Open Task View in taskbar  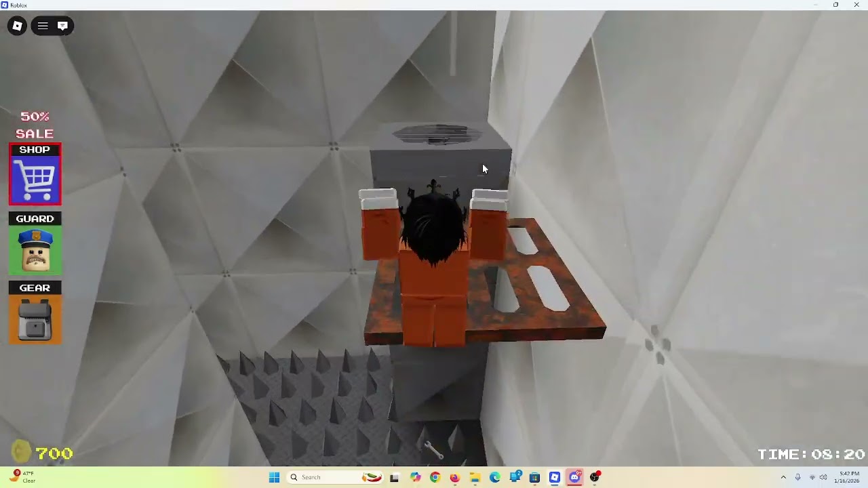395,477
